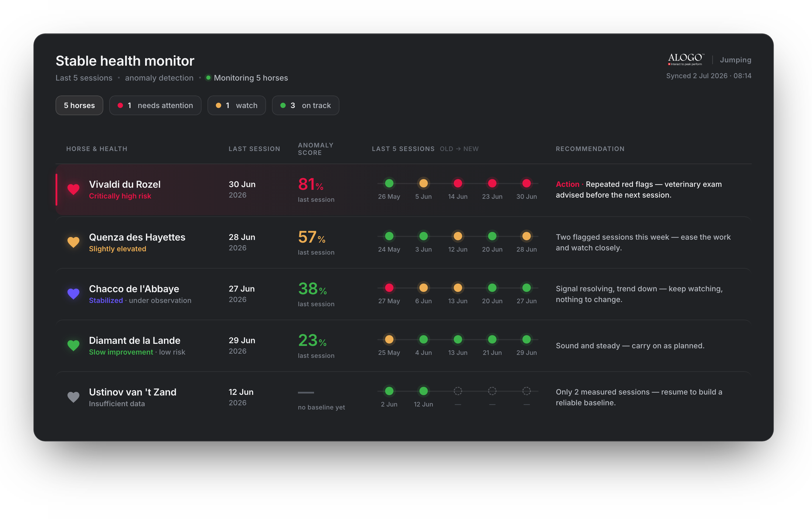Click the green heart icon for Diamant de la Lande
Image resolution: width=812 pixels, height=522 pixels.
click(x=73, y=345)
